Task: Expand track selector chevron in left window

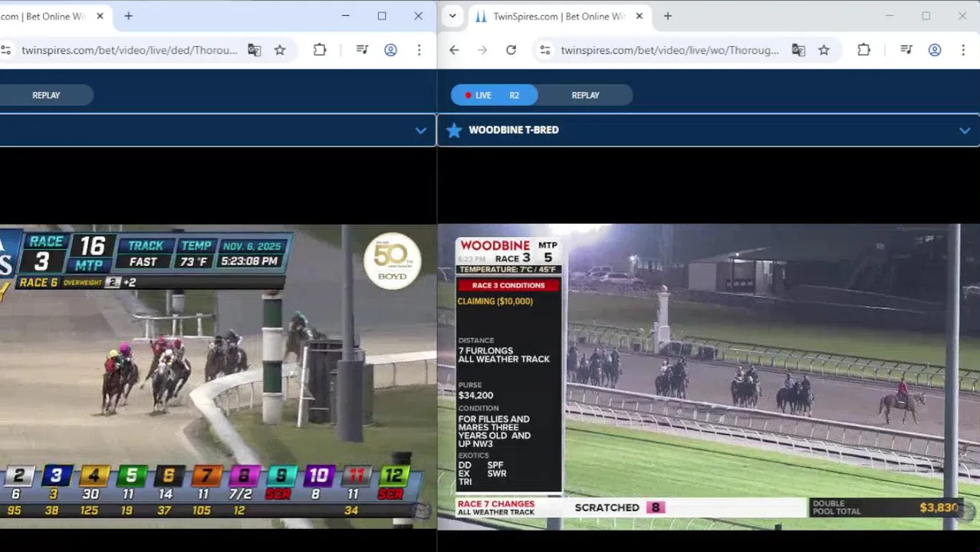Action: [420, 130]
